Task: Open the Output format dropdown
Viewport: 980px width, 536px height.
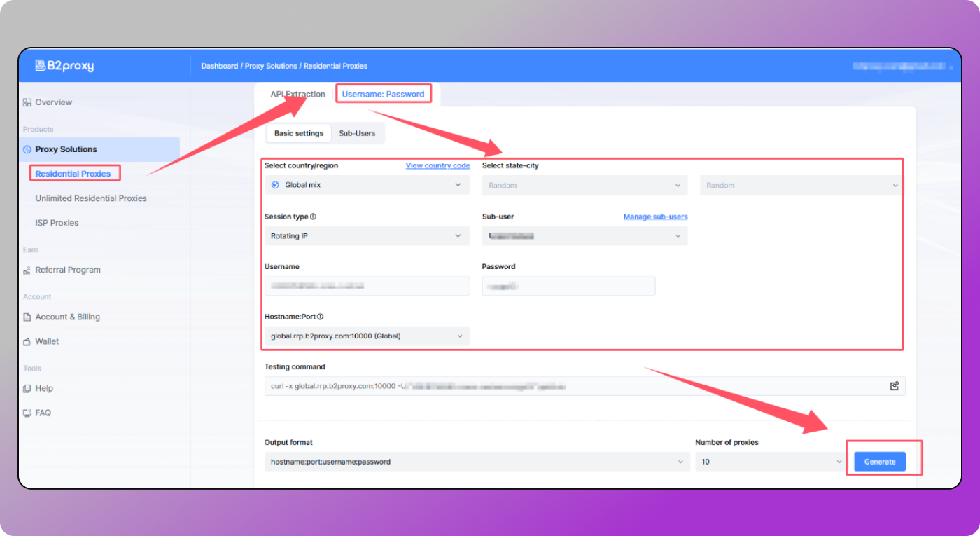Action: tap(476, 462)
